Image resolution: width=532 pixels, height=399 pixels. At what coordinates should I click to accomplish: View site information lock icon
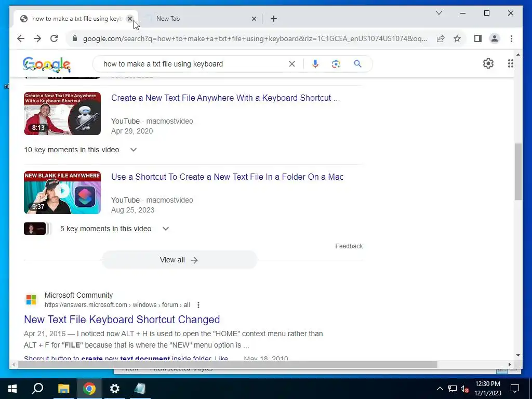click(x=75, y=38)
